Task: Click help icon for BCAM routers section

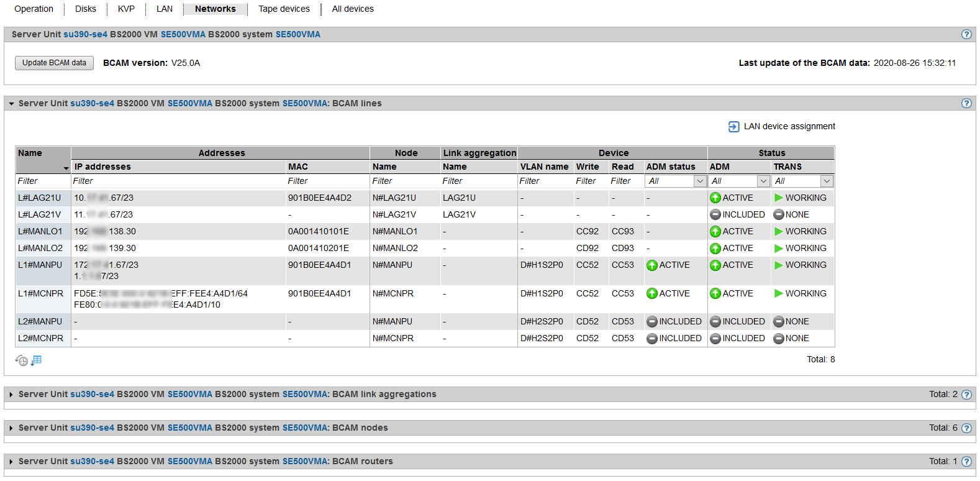Action: click(966, 462)
